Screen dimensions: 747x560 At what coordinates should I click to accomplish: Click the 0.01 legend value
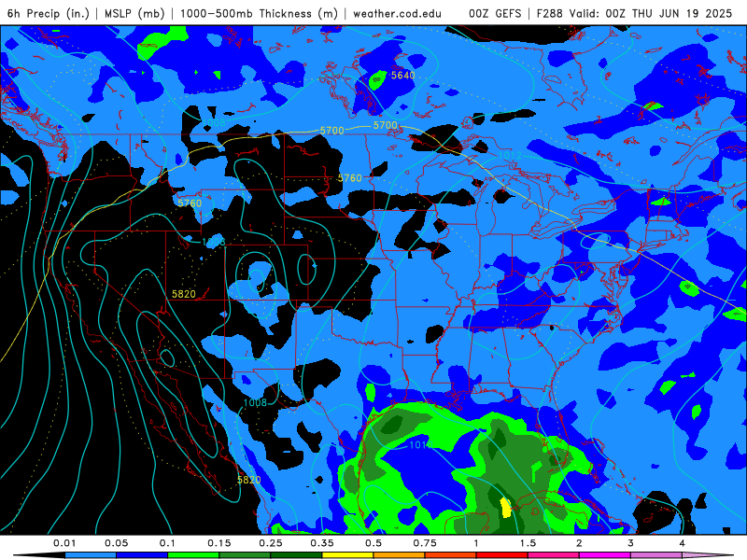(x=64, y=543)
